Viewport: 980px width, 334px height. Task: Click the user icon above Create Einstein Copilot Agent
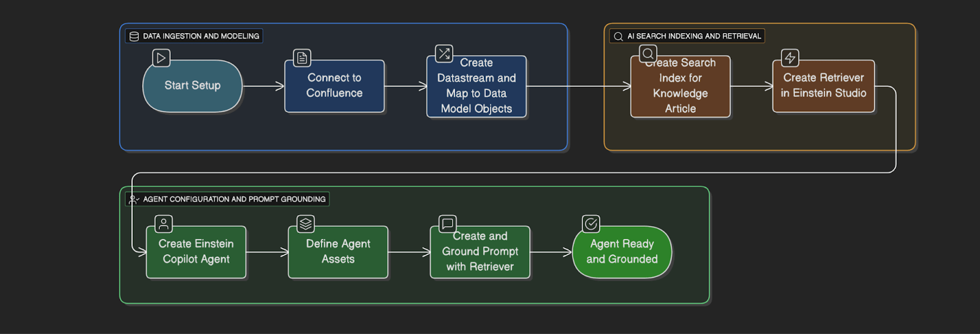(x=164, y=224)
